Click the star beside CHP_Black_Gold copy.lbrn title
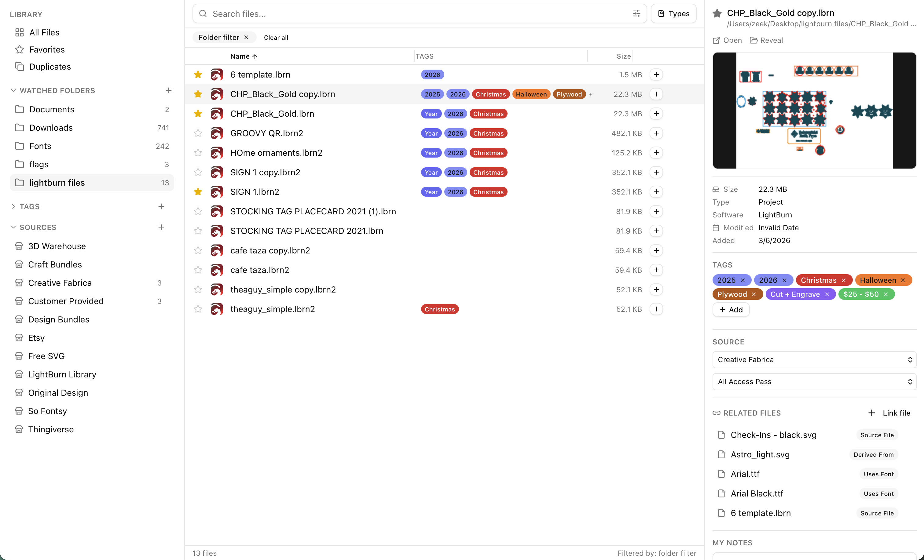Screen dimensions: 924x560 pyautogui.click(x=717, y=13)
